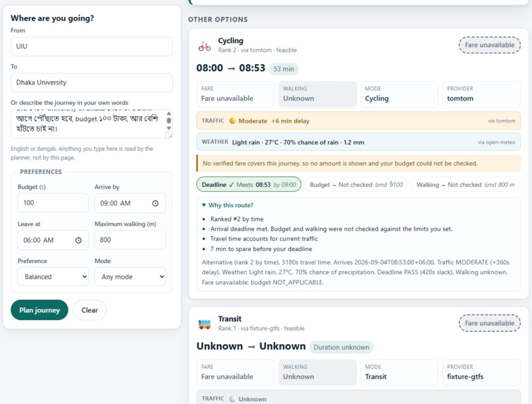
Task: Click the Cycling card Fare unavailable badge
Action: pos(490,45)
